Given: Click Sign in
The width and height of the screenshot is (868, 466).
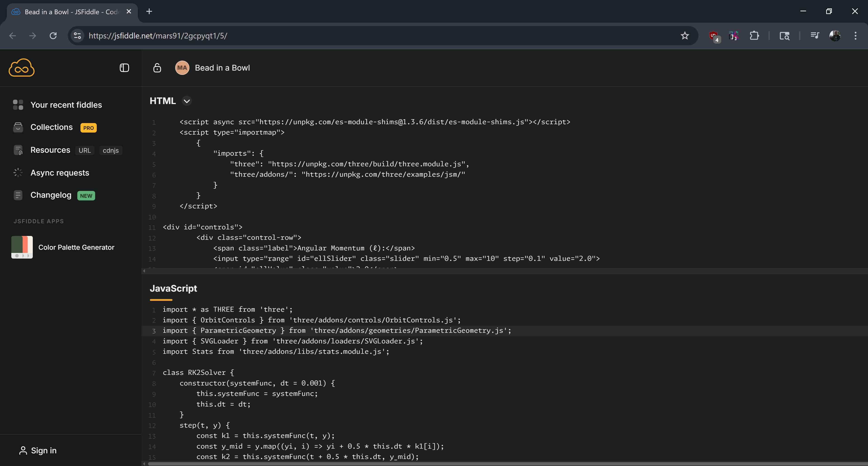Looking at the screenshot, I should point(43,450).
